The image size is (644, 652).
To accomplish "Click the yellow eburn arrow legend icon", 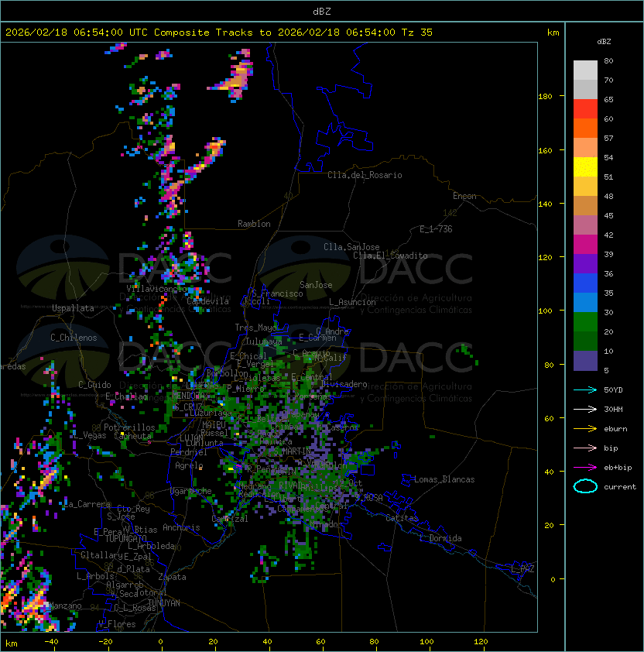I will pos(585,429).
